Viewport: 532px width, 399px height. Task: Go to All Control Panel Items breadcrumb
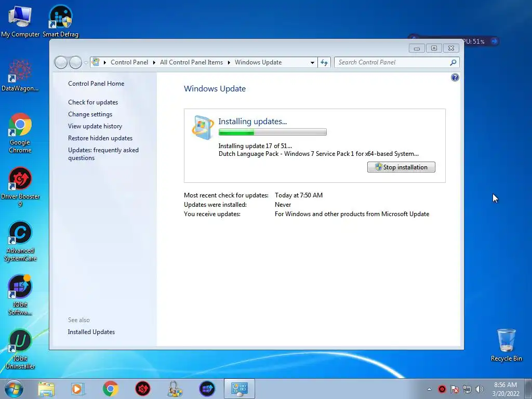(191, 62)
